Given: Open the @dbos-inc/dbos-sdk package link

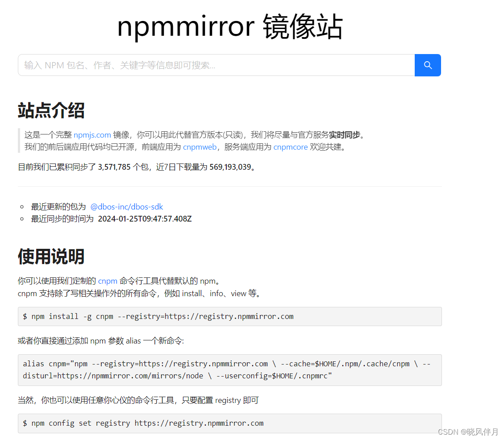Looking at the screenshot, I should (x=126, y=206).
